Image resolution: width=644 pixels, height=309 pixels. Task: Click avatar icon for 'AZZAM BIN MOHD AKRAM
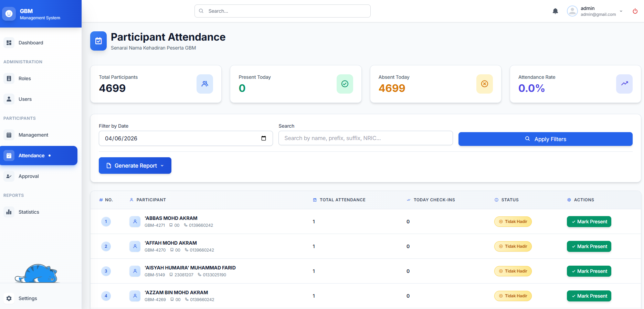pos(135,296)
